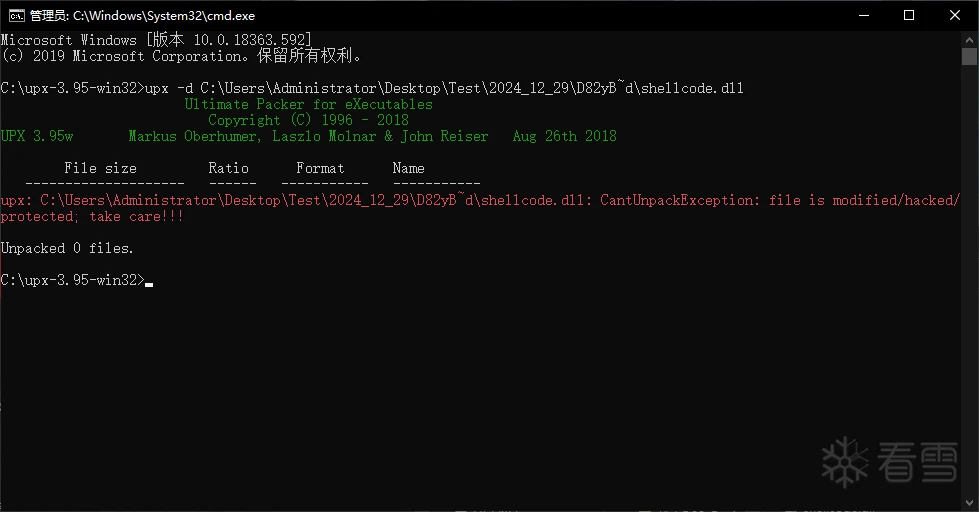The image size is (979, 512).
Task: Click the 'Unpacked 0 files.' line
Action: (x=67, y=248)
